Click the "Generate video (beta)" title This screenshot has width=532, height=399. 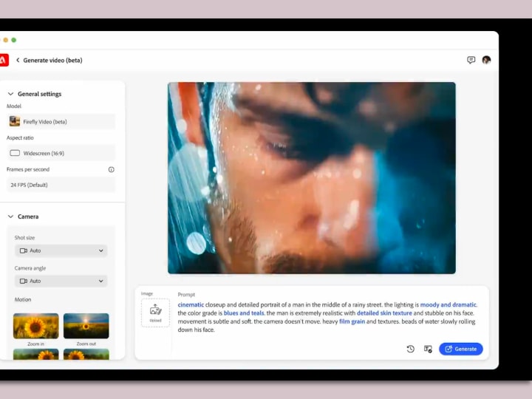coord(52,60)
